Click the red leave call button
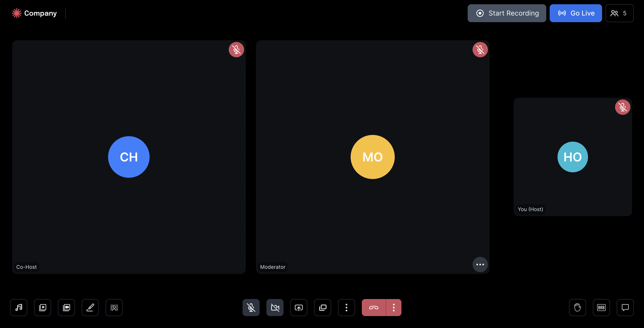The height and width of the screenshot is (328, 644). 374,308
